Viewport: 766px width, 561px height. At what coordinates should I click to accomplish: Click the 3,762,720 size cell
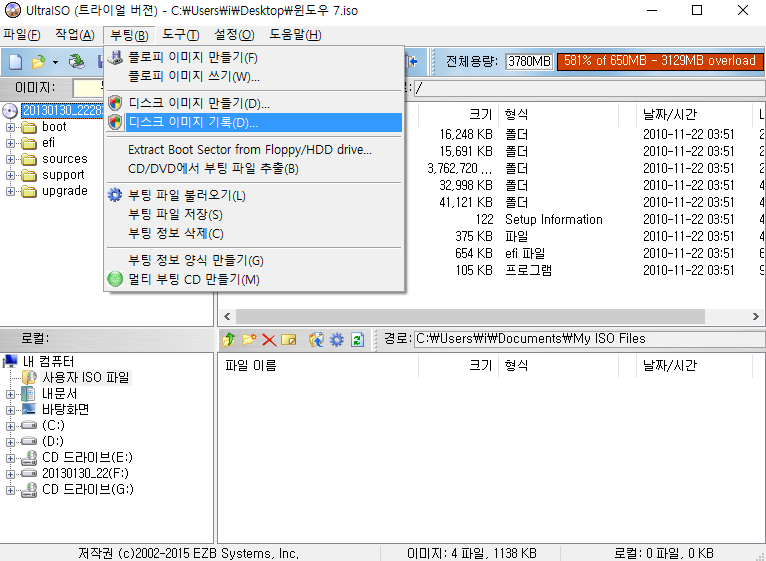(x=460, y=169)
